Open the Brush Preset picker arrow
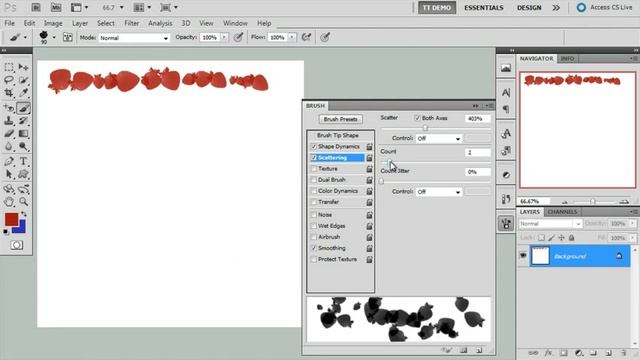The image size is (640, 360). pyautogui.click(x=53, y=38)
